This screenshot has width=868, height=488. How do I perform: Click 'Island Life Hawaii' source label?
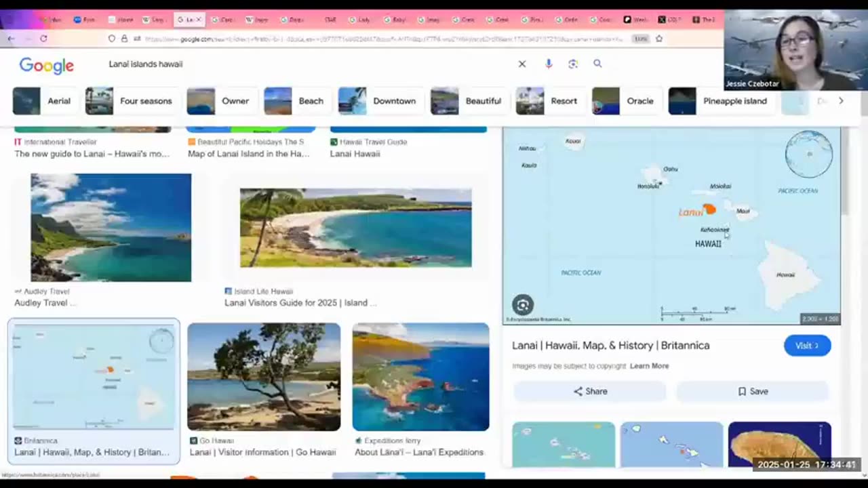(263, 291)
